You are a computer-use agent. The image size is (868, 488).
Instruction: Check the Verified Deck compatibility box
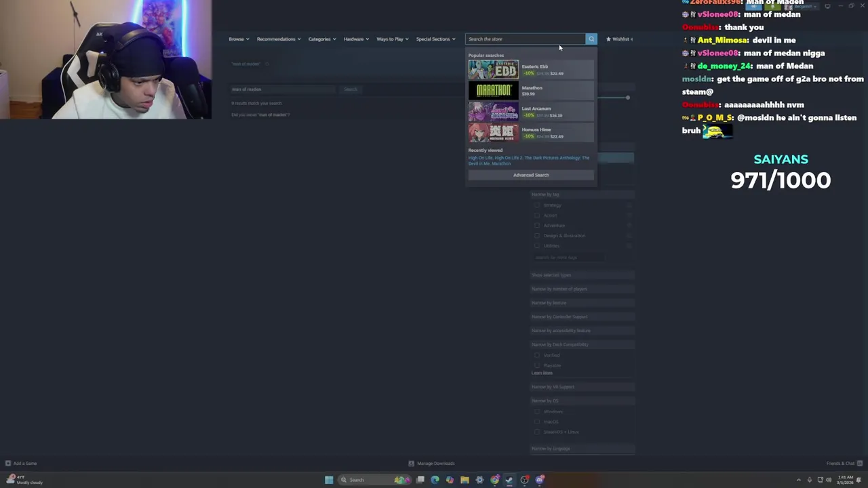pos(537,355)
